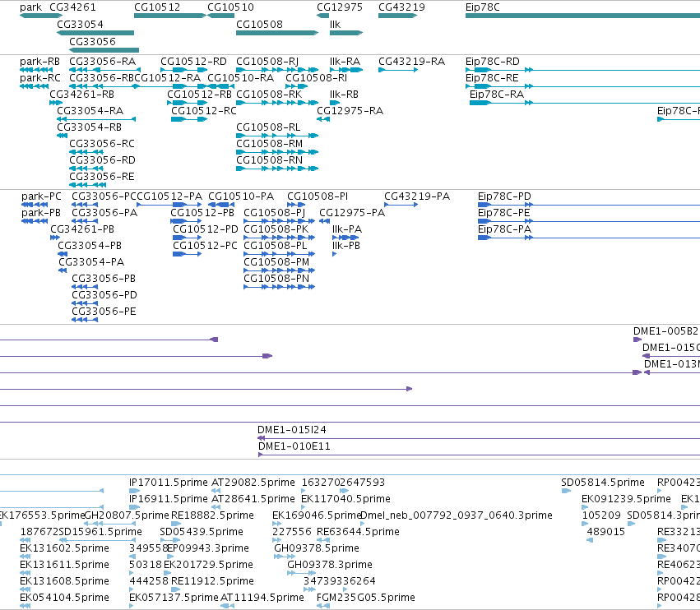
Task: Select the CG33054 gene label
Action: pyautogui.click(x=81, y=24)
